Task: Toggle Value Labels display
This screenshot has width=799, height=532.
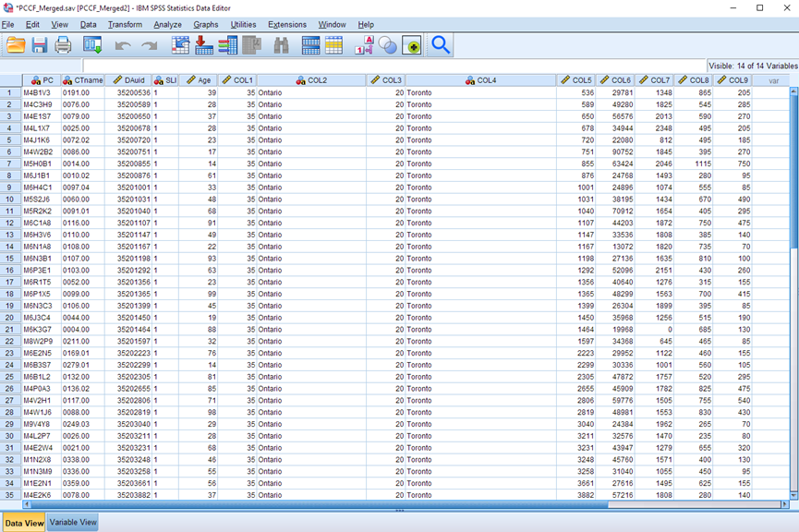Action: [365, 44]
